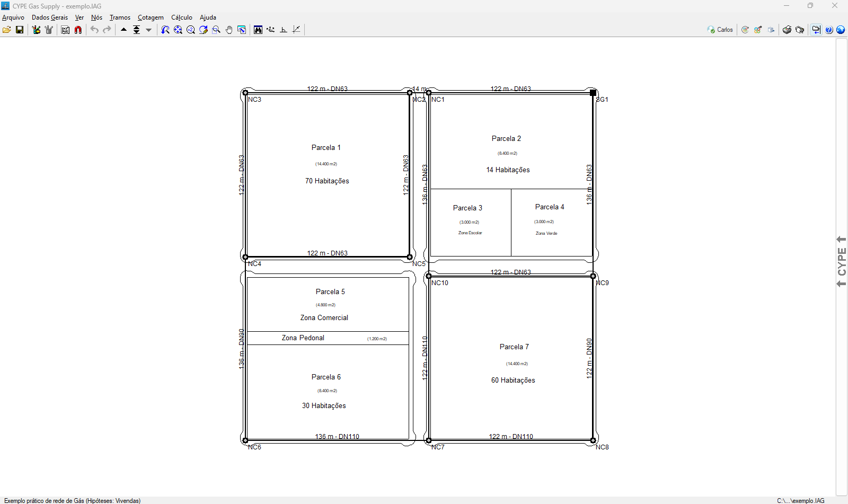Click the black up arrow button
This screenshot has width=848, height=504.
tap(123, 30)
